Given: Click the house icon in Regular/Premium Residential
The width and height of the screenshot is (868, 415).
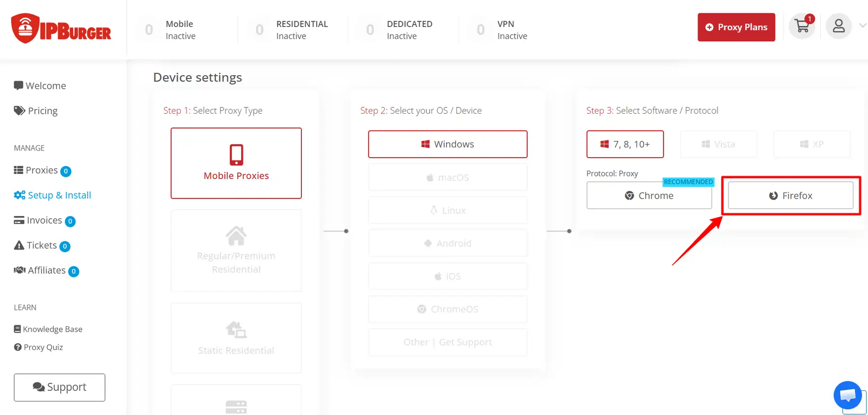Looking at the screenshot, I should [x=236, y=236].
